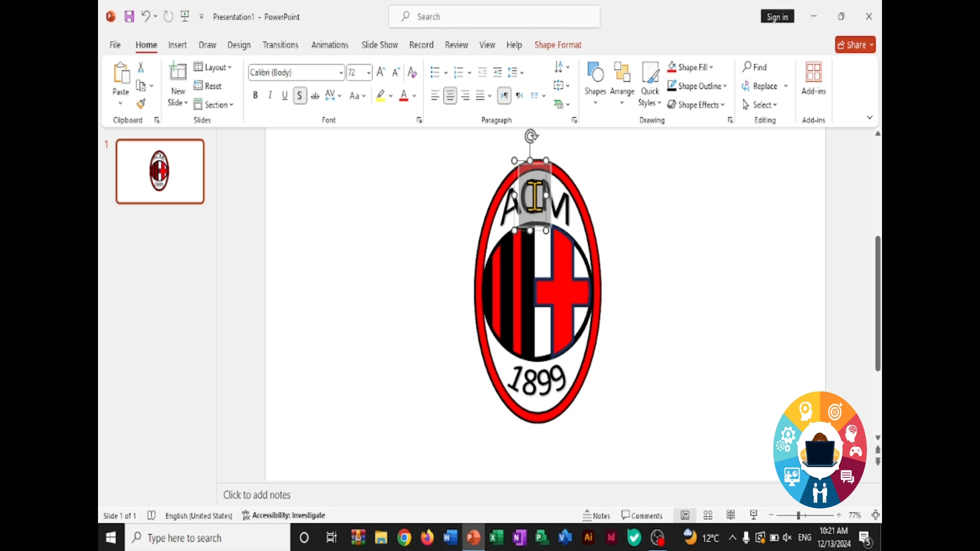The height and width of the screenshot is (551, 980).
Task: Open Excel from the taskbar
Action: (x=496, y=538)
